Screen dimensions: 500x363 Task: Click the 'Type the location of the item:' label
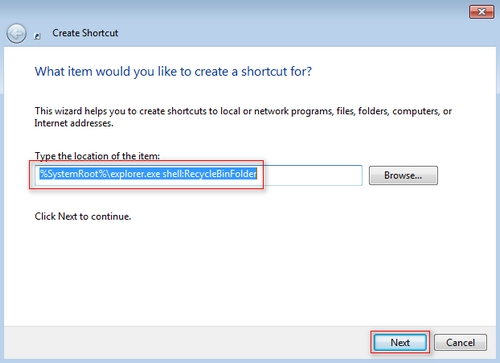97,156
